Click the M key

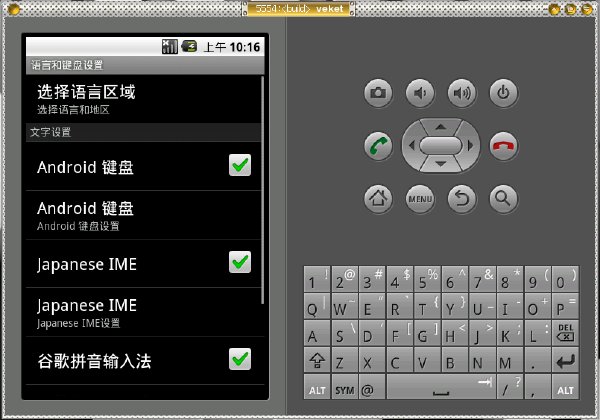point(510,360)
